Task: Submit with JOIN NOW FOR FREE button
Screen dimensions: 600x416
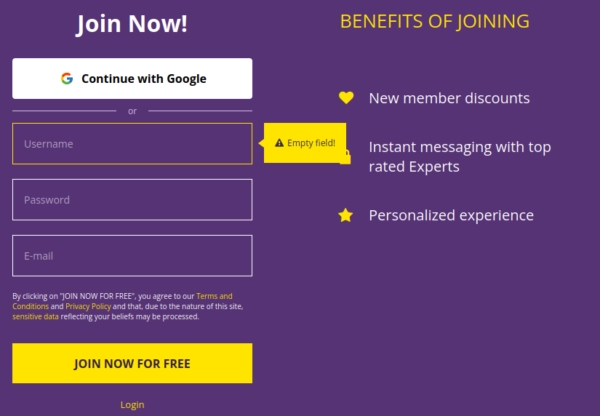Action: click(x=132, y=363)
